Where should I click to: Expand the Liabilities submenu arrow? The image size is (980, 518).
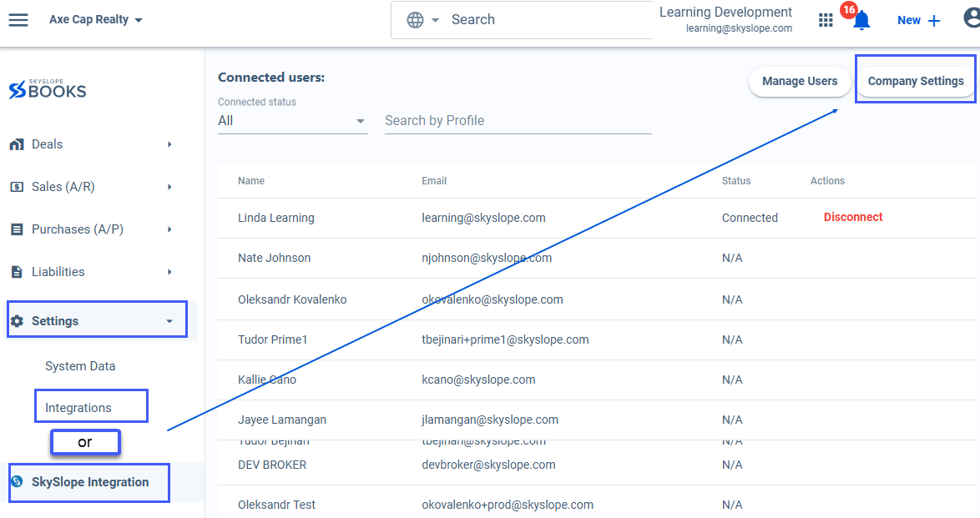[169, 272]
